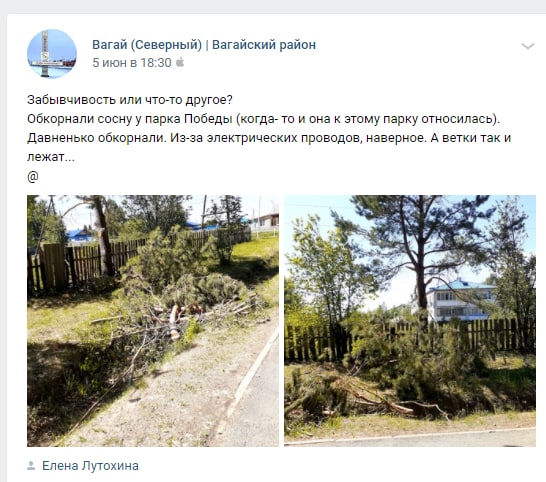The width and height of the screenshot is (546, 482).
Task: Open the post actions chevron menu
Action: tap(528, 46)
